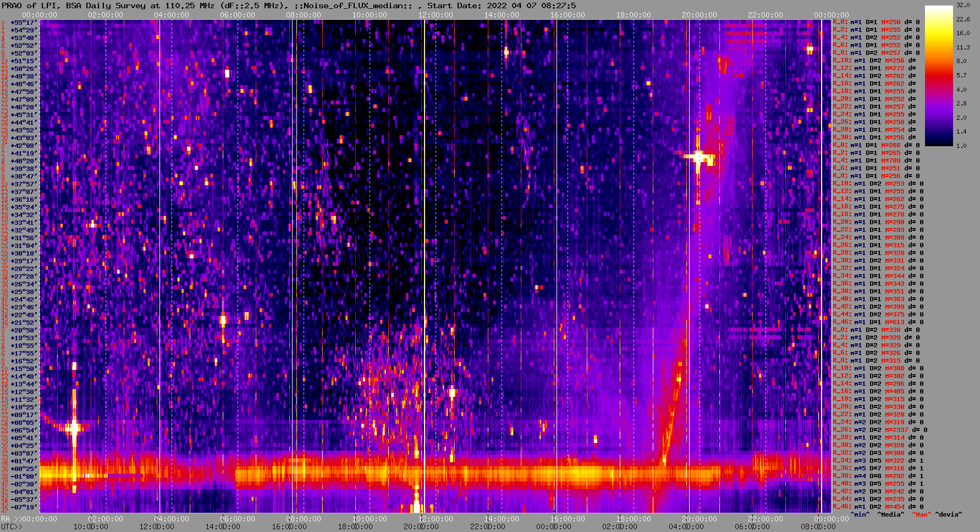980x532 pixels.
Task: Click the 'UTC>>' axis label
Action: point(12,527)
